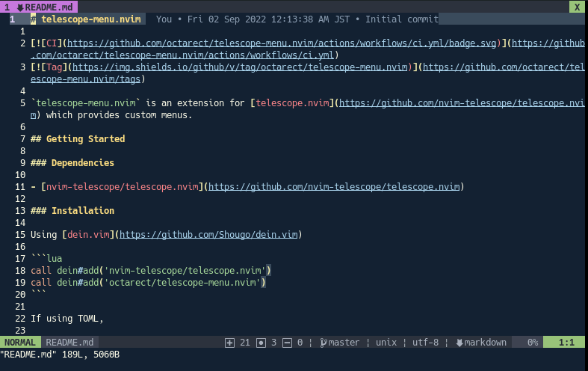The width and height of the screenshot is (588, 371).
Task: Click the 1:1 cursor position indicator
Action: 566,343
